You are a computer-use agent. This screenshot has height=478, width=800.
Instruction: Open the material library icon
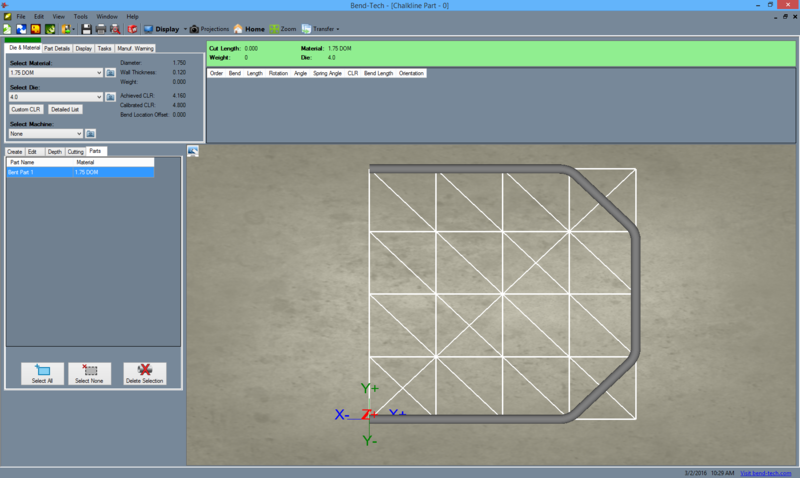pos(110,73)
